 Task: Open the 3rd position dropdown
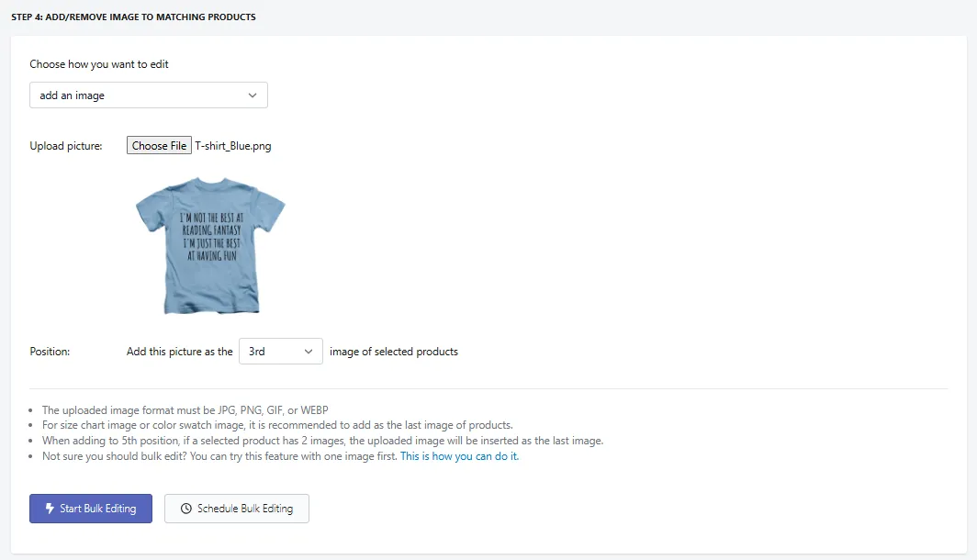click(x=280, y=352)
